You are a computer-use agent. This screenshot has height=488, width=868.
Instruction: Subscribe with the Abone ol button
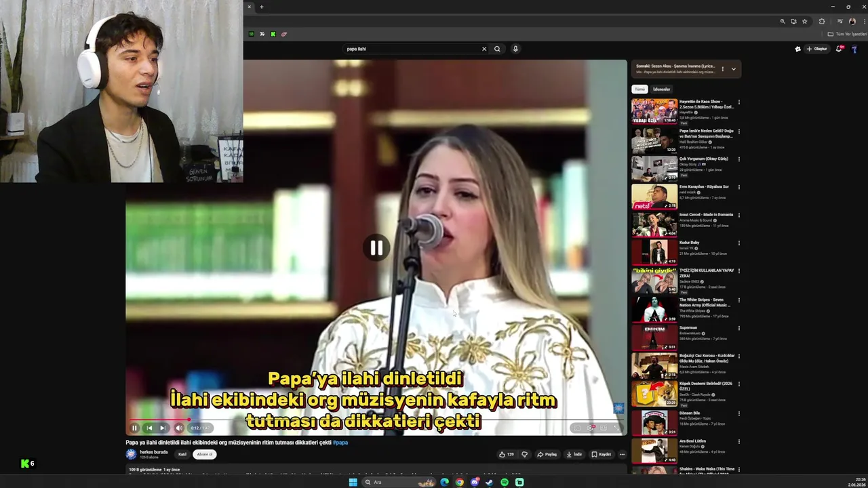[x=204, y=454]
